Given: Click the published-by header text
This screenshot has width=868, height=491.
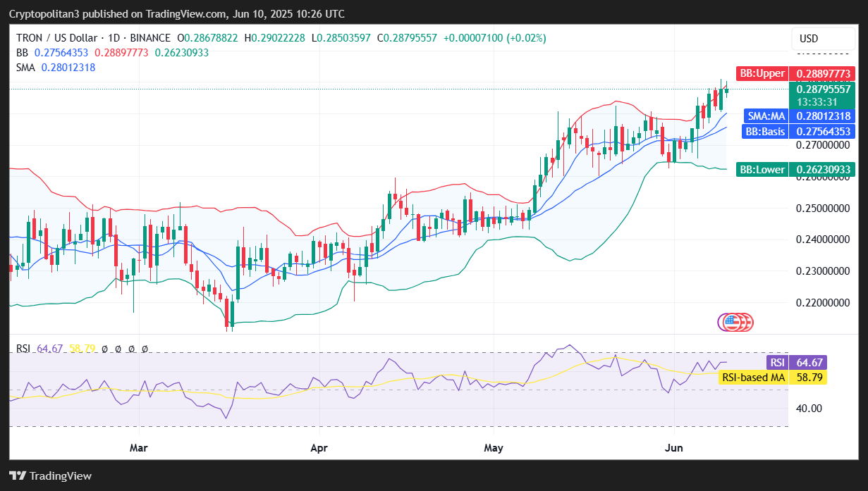Looking at the screenshot, I should pyautogui.click(x=177, y=13).
